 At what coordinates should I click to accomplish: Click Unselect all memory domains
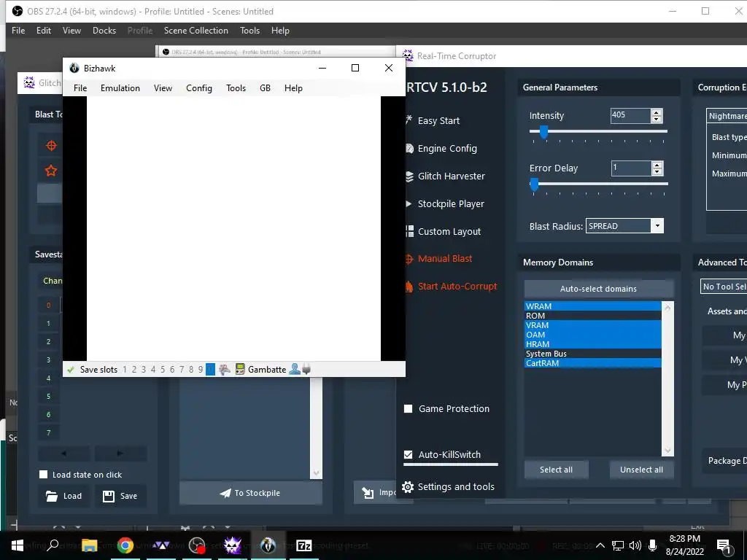pyautogui.click(x=641, y=470)
